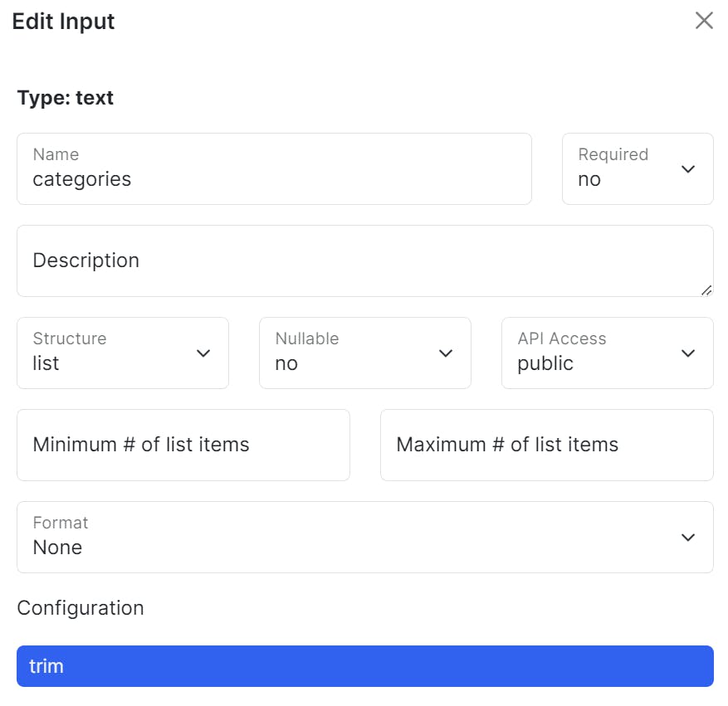
Task: Click the Minimum # of list items field
Action: tap(183, 446)
